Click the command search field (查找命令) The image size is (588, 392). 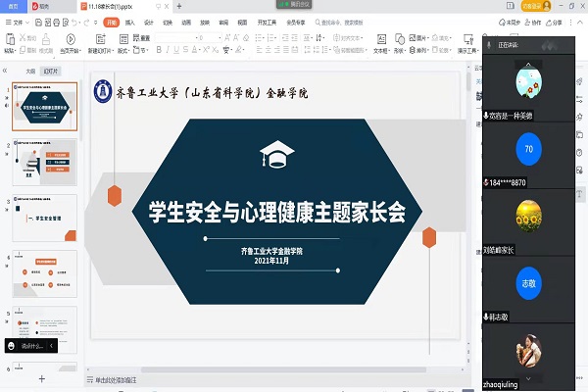tap(339, 23)
